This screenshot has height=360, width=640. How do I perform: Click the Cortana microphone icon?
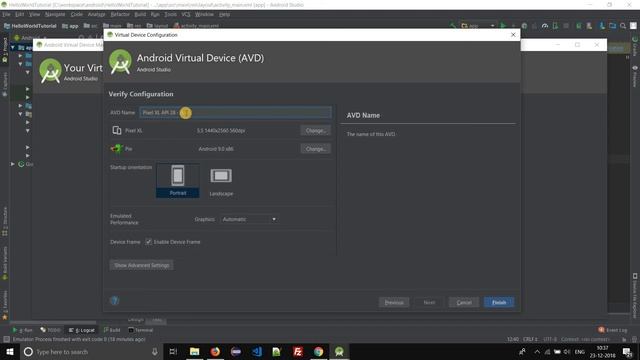[x=155, y=351]
